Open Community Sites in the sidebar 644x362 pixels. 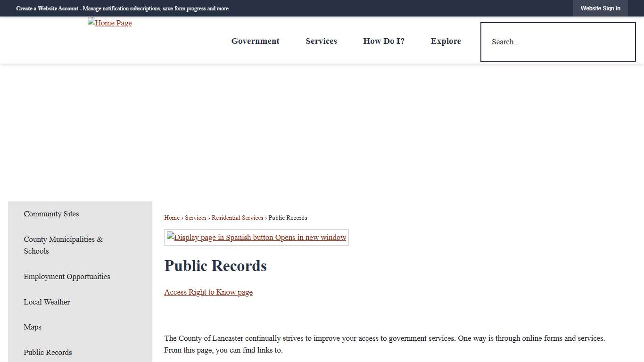click(x=51, y=214)
